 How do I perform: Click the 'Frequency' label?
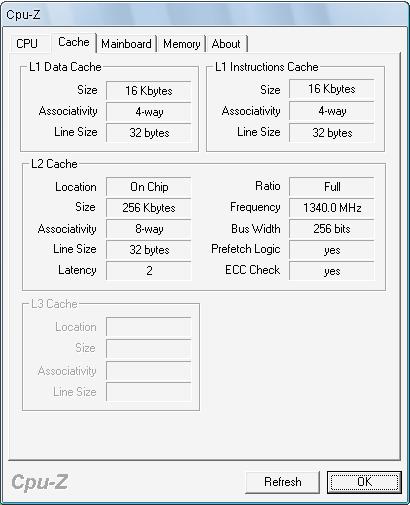pos(255,207)
